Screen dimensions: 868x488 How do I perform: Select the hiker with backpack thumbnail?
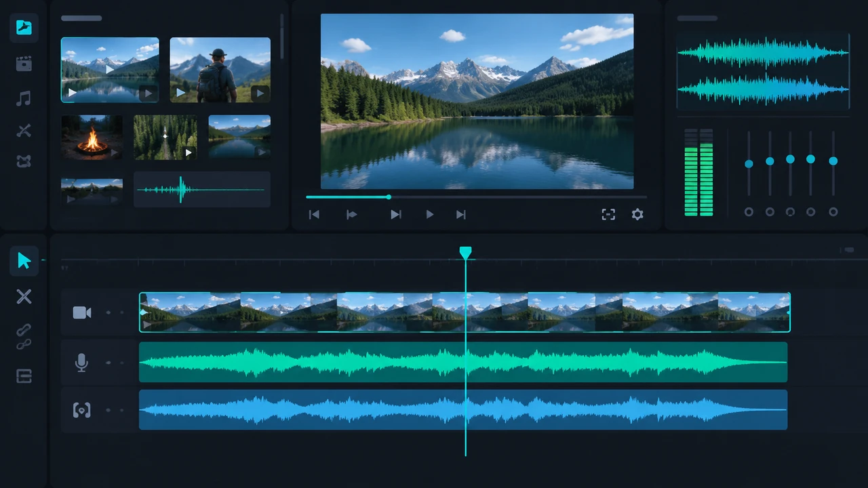(220, 70)
